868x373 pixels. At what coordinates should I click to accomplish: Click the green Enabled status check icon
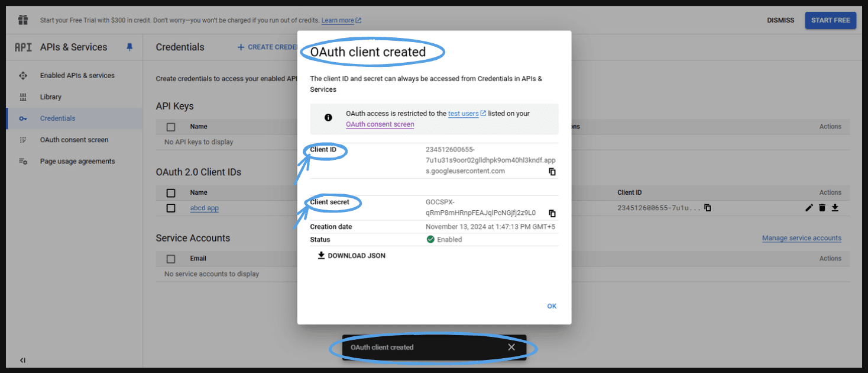pyautogui.click(x=430, y=240)
